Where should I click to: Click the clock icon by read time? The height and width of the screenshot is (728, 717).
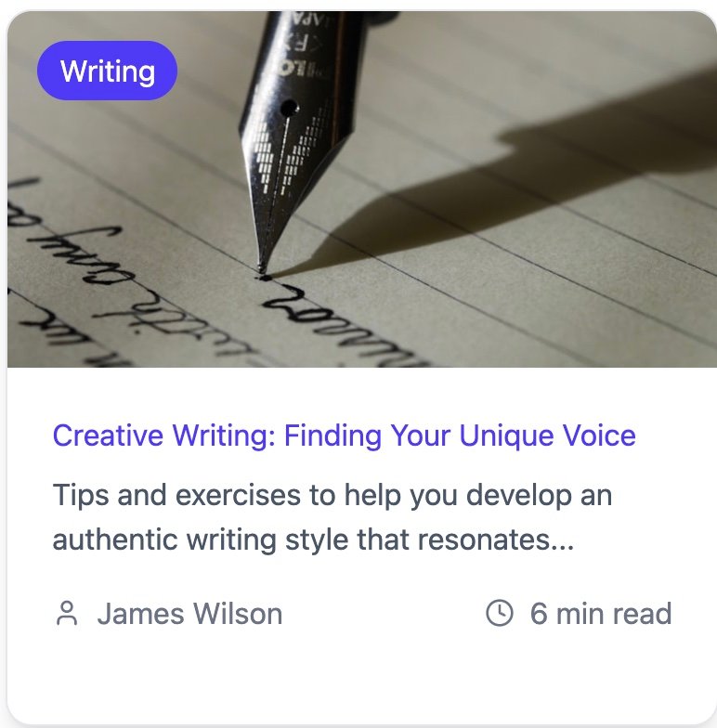(500, 613)
